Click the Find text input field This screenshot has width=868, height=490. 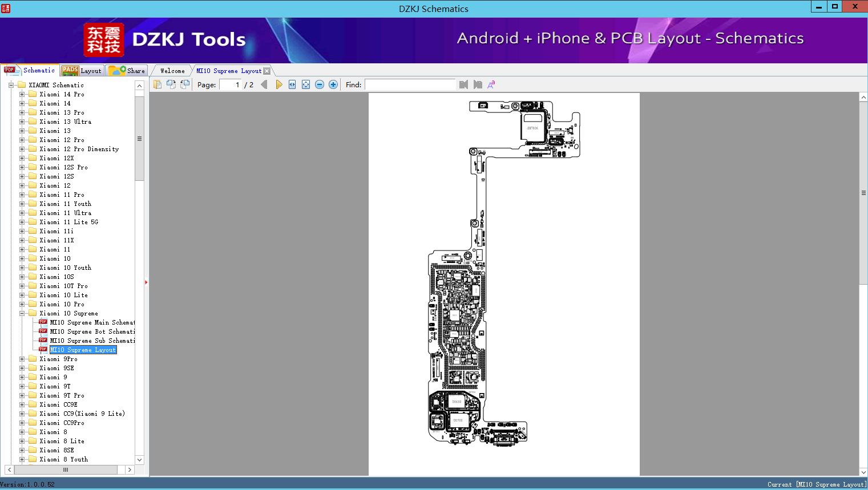pyautogui.click(x=410, y=84)
